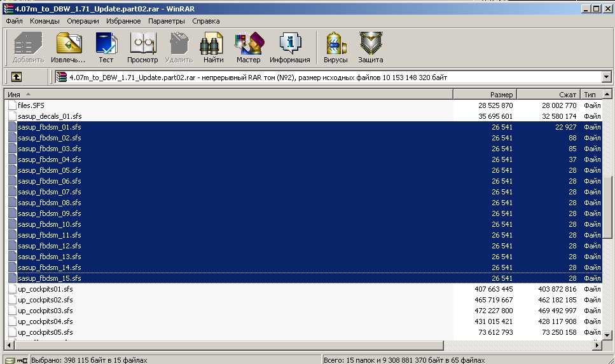The width and height of the screenshot is (615, 364).
Task: Click the packed size 22 927
Action: [x=566, y=127]
